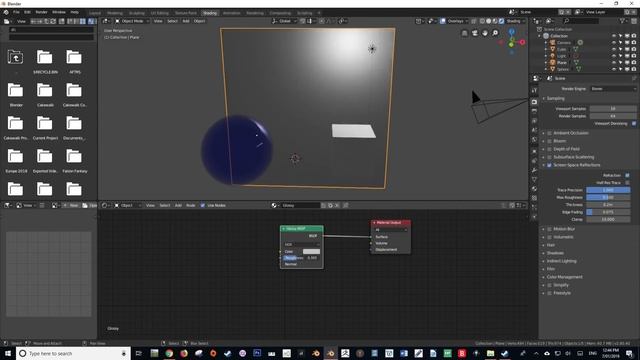
Task: Open the Render properties tab icon
Action: pyautogui.click(x=534, y=102)
